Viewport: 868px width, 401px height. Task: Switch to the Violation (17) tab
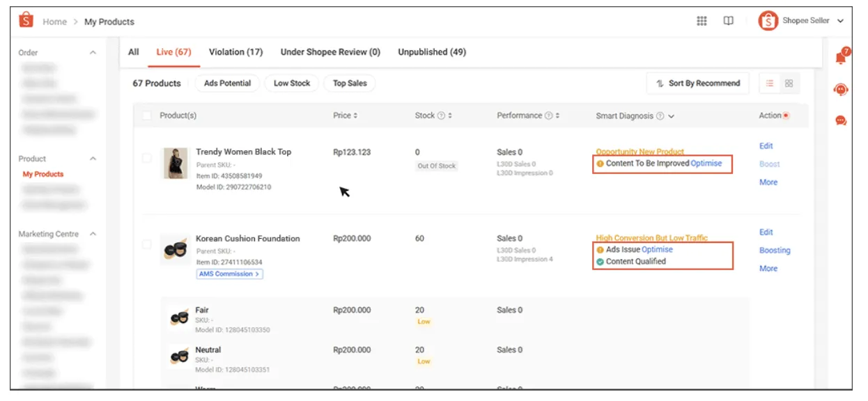pos(235,52)
